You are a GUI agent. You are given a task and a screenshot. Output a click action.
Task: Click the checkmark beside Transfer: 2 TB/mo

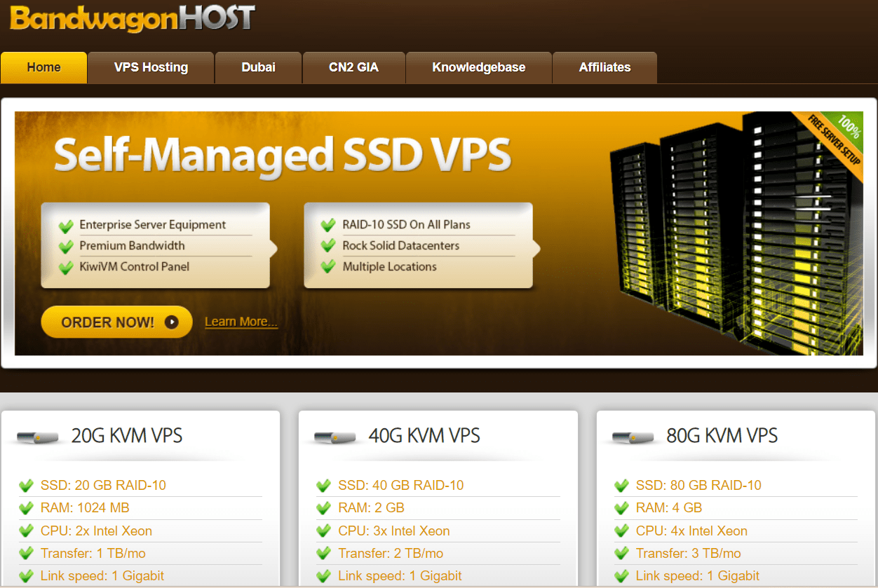click(x=324, y=554)
